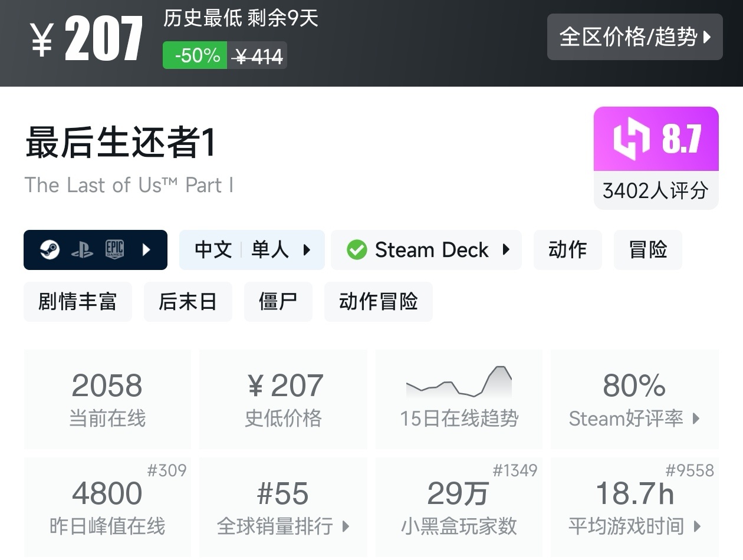The image size is (743, 560).
Task: Click the 3402人评分 rating count
Action: click(656, 190)
